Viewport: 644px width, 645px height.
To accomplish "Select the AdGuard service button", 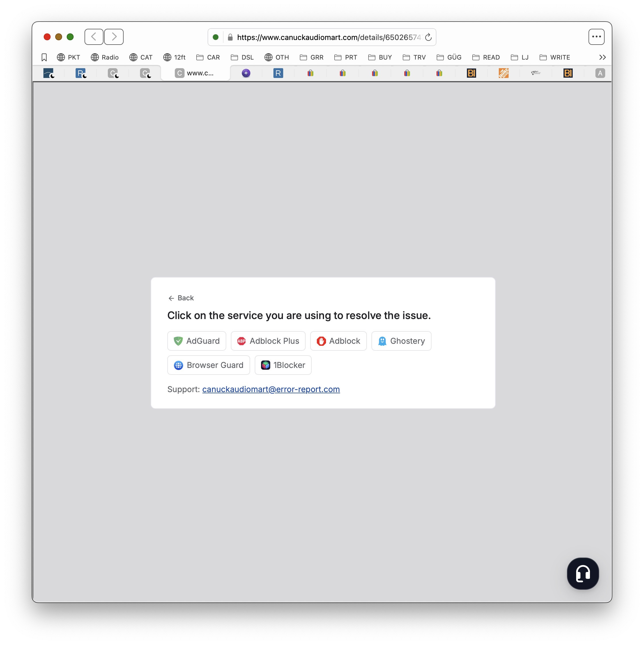I will [197, 341].
